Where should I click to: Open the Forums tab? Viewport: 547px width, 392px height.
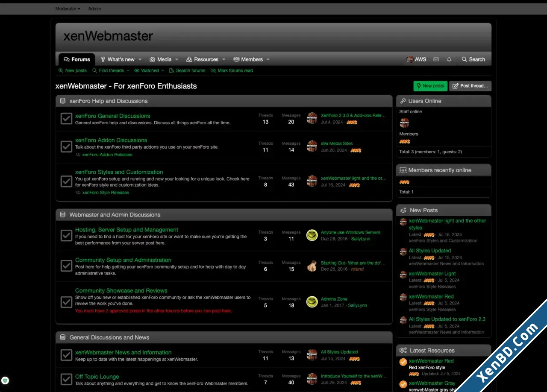click(x=77, y=59)
